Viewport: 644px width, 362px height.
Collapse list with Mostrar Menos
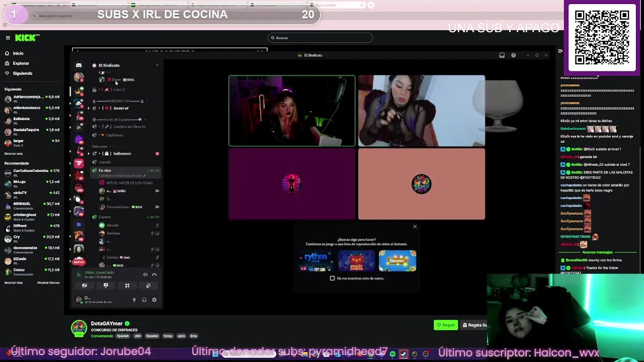click(x=48, y=283)
